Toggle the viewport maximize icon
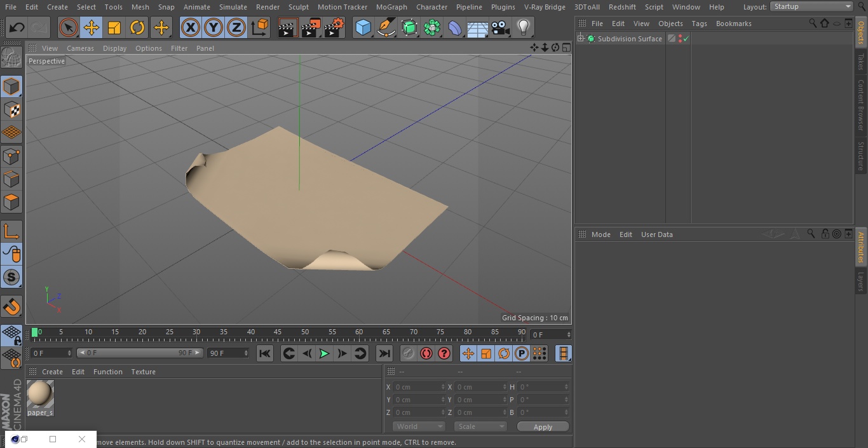868x448 pixels. [566, 48]
